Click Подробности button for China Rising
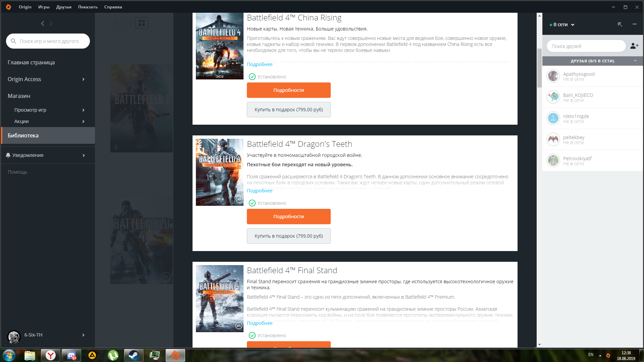644x362 pixels. (x=289, y=90)
